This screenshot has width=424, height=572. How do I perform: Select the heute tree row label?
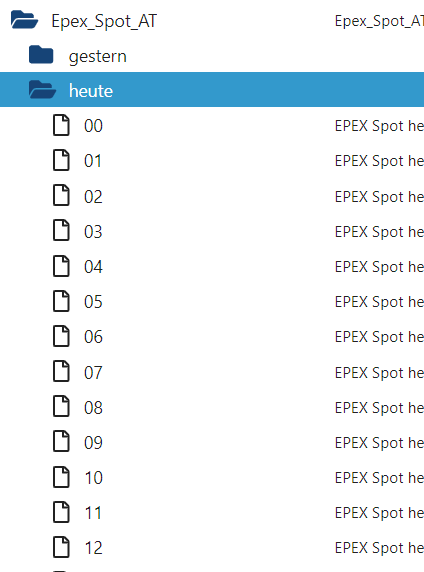coord(91,90)
